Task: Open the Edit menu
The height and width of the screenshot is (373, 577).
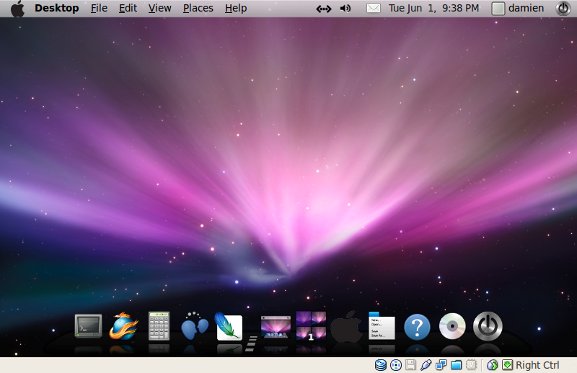Action: [128, 8]
